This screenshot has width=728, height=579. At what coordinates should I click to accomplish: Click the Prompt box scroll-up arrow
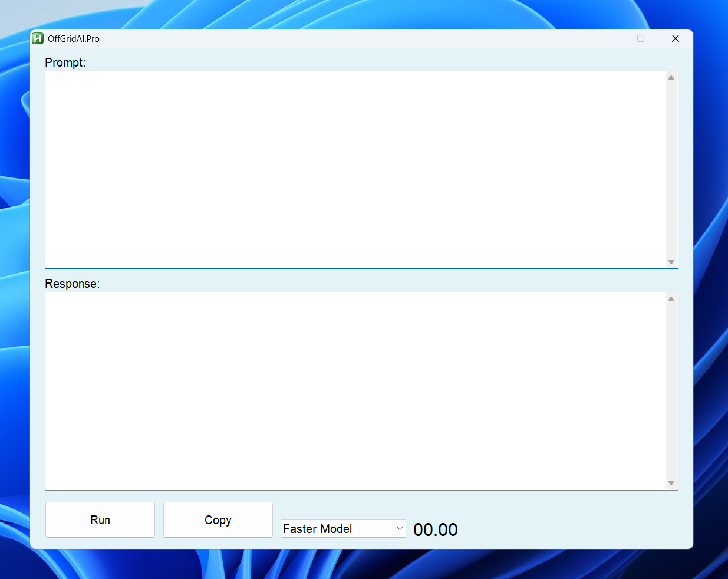[671, 77]
